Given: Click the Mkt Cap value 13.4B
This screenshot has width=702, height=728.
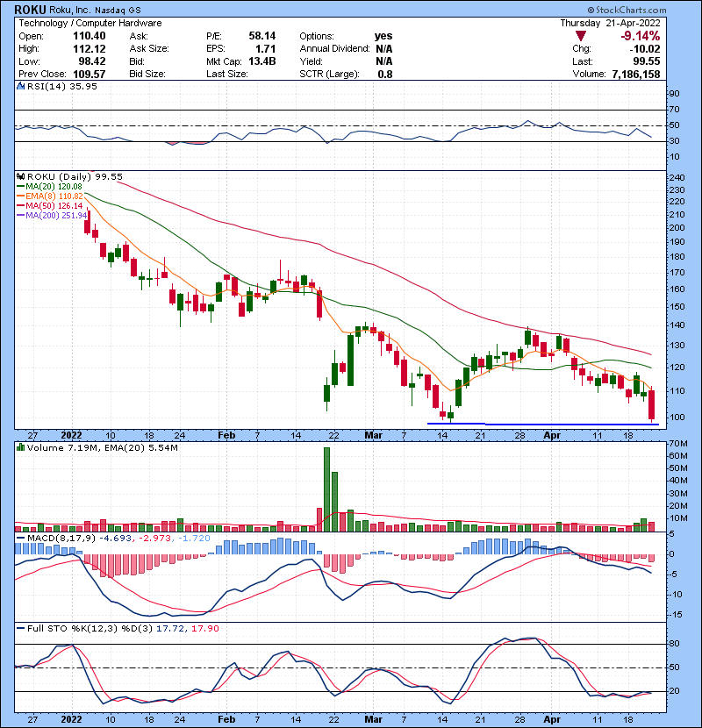Looking at the screenshot, I should click(262, 61).
